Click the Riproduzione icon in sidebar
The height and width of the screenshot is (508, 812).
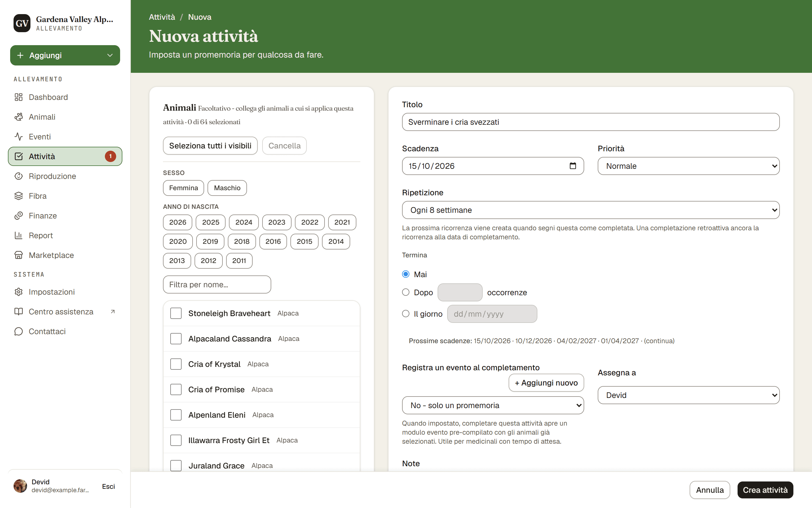pos(18,176)
